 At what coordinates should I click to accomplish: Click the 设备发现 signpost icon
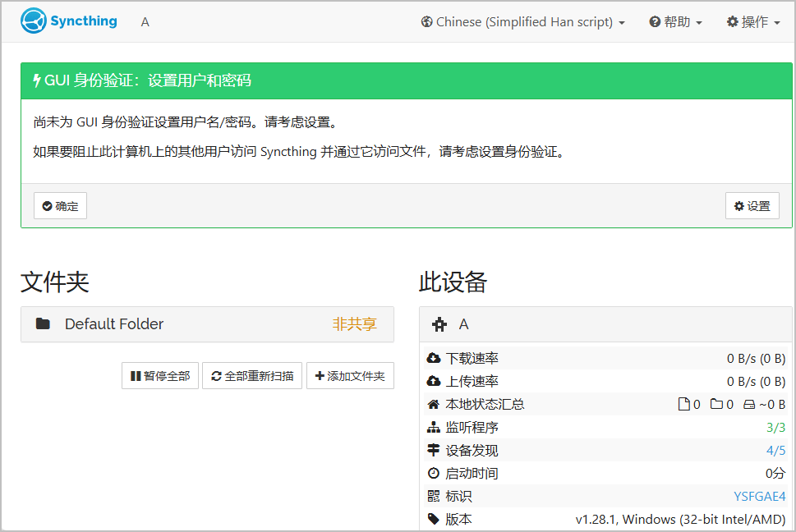[x=434, y=450]
